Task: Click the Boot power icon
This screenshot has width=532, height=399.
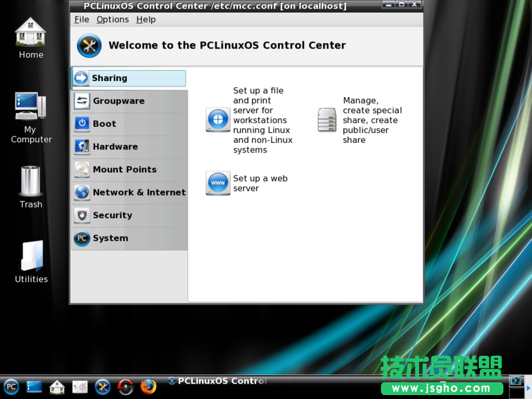Action: click(82, 124)
